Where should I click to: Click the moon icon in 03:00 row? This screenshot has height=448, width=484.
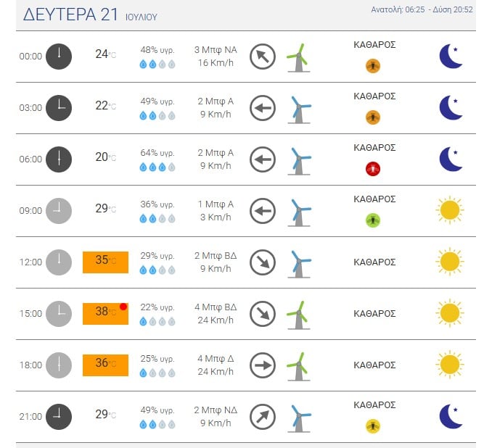(x=451, y=107)
